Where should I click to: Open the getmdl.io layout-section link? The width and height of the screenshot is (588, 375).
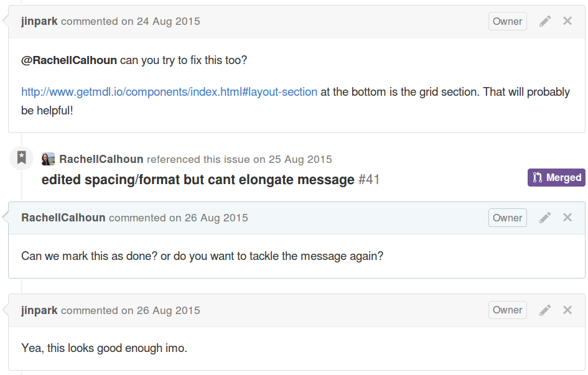click(169, 92)
